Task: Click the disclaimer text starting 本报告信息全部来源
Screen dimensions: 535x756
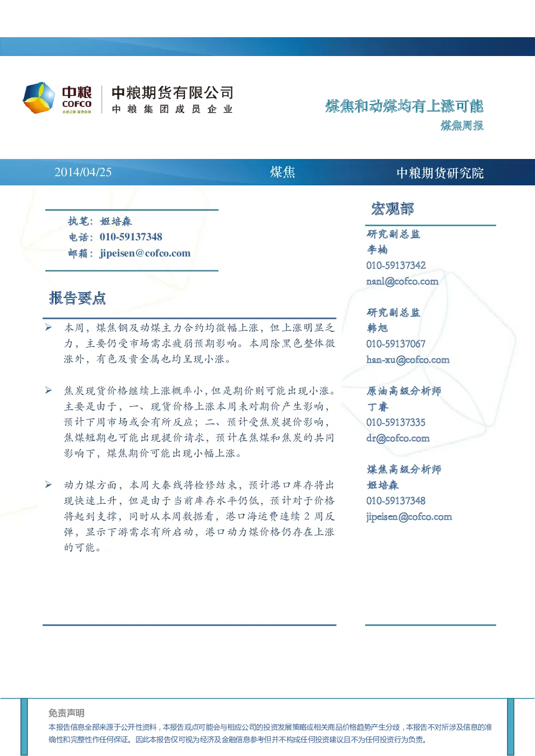Action: click(x=270, y=733)
